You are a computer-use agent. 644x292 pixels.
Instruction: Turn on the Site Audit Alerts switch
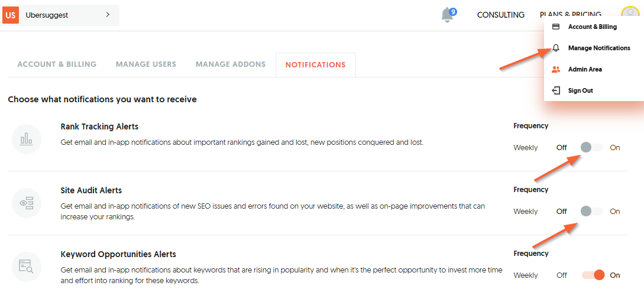click(592, 211)
